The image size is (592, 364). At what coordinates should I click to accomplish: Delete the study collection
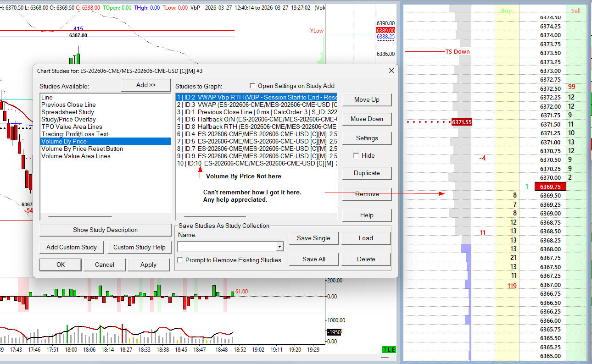(366, 259)
